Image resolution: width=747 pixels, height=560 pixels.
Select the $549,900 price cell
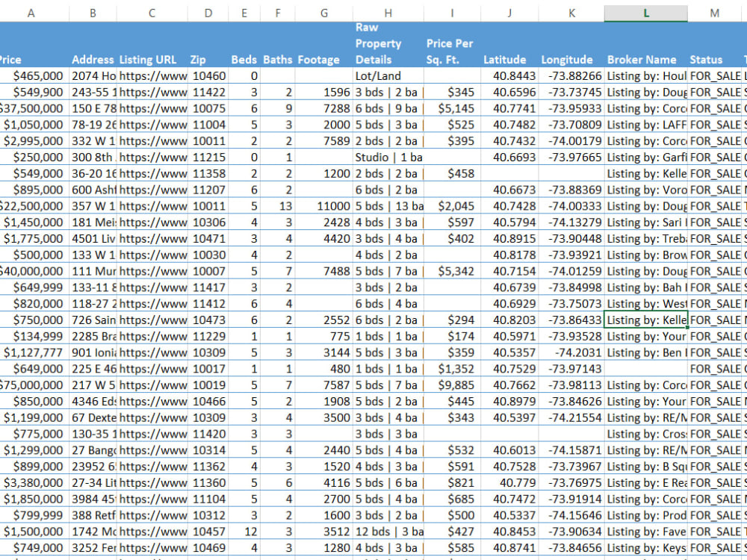coord(34,92)
